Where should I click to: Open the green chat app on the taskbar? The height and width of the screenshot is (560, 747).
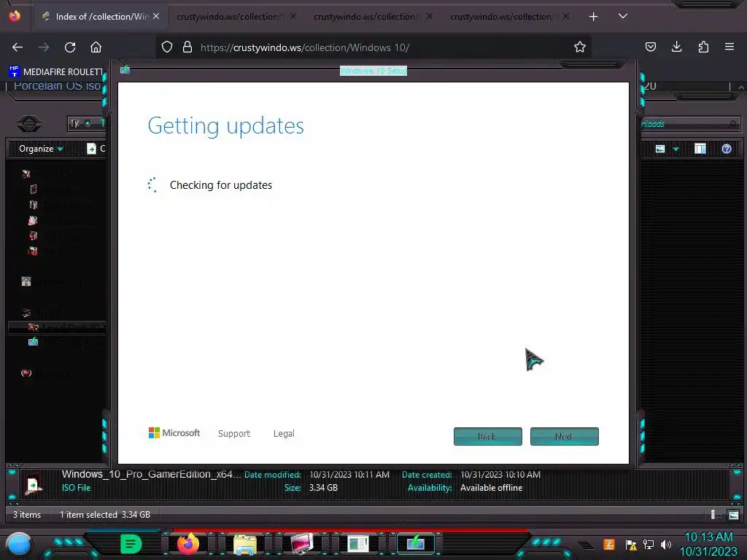pyautogui.click(x=131, y=544)
